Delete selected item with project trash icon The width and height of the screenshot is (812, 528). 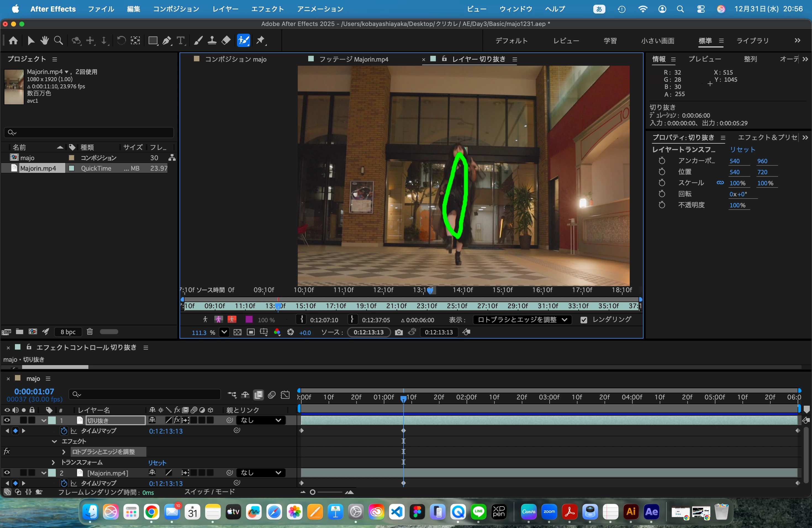pos(90,332)
